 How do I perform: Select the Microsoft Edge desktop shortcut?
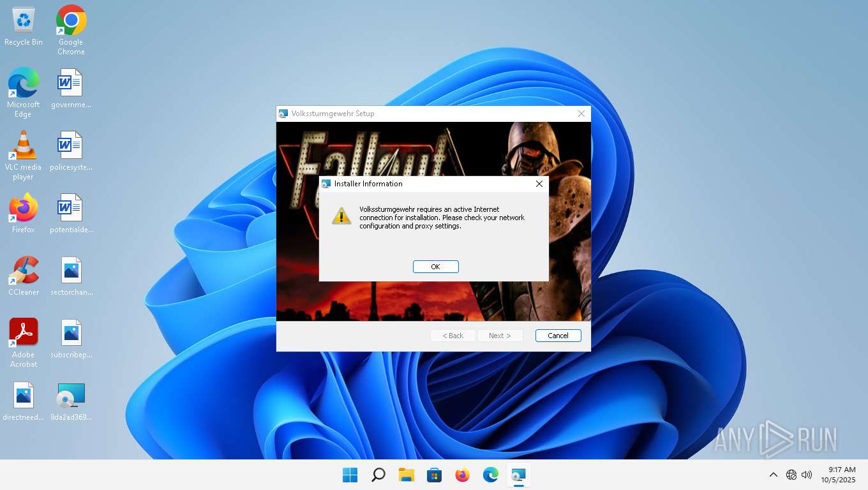(x=24, y=93)
